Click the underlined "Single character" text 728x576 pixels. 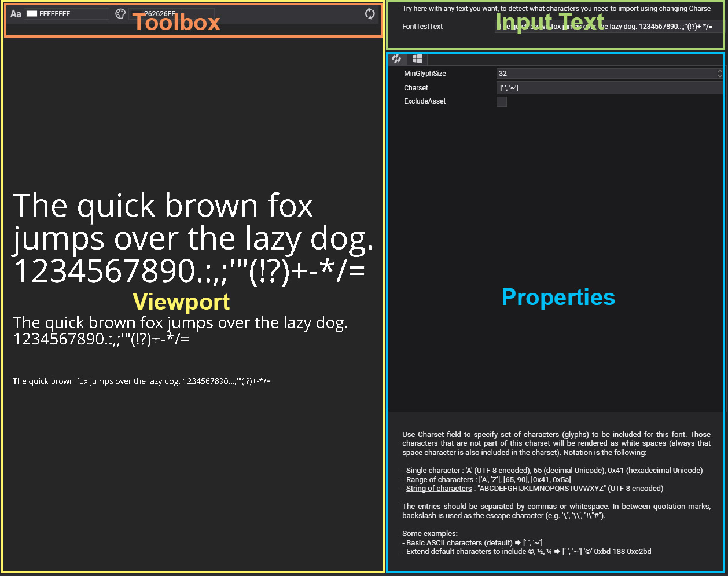click(433, 471)
